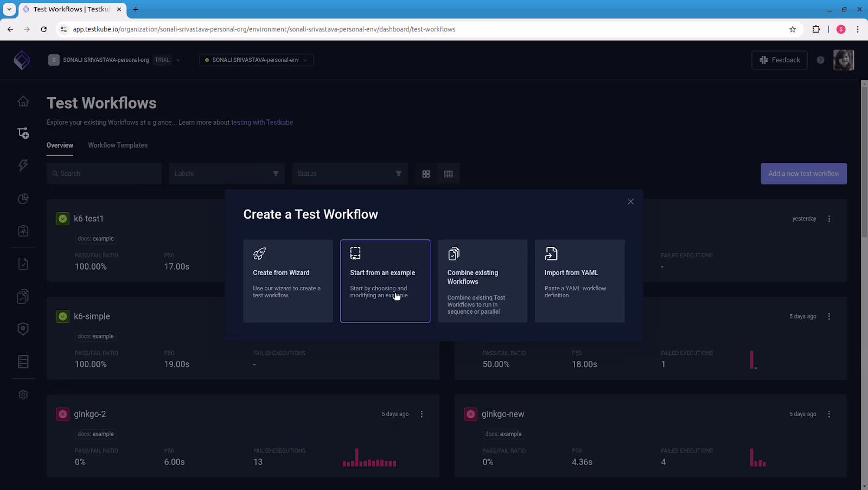Close the Create a Test Workflow dialog

(x=630, y=201)
